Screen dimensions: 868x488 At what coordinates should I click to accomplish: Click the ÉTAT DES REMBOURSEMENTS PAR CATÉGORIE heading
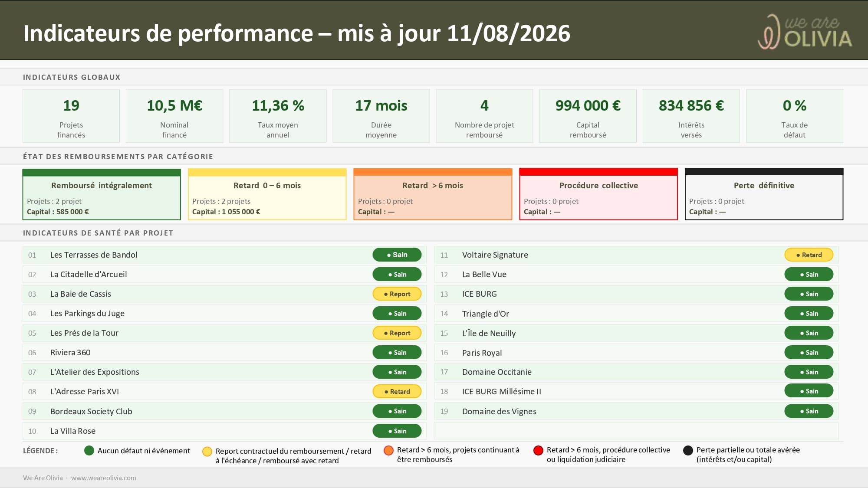pos(118,157)
